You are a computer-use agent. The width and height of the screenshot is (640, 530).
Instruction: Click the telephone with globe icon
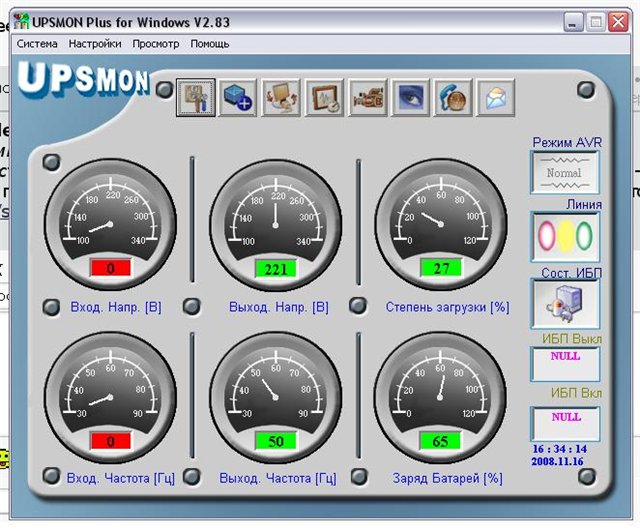(453, 97)
